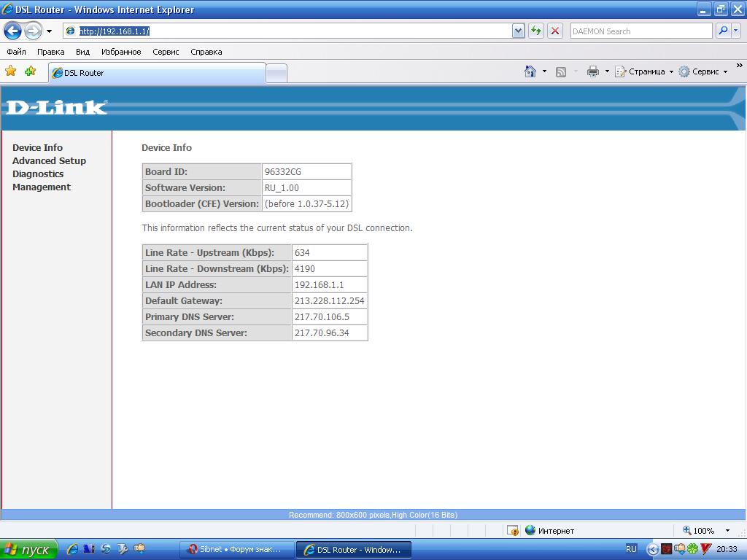Viewport: 747px width, 560px height.
Task: Open the Favorites Center star icon
Action: (10, 71)
